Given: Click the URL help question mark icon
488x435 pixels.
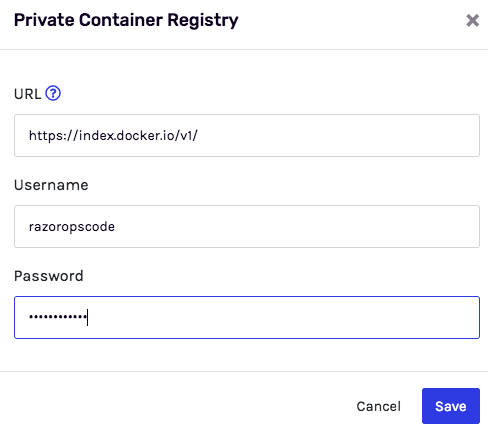Looking at the screenshot, I should coord(53,93).
